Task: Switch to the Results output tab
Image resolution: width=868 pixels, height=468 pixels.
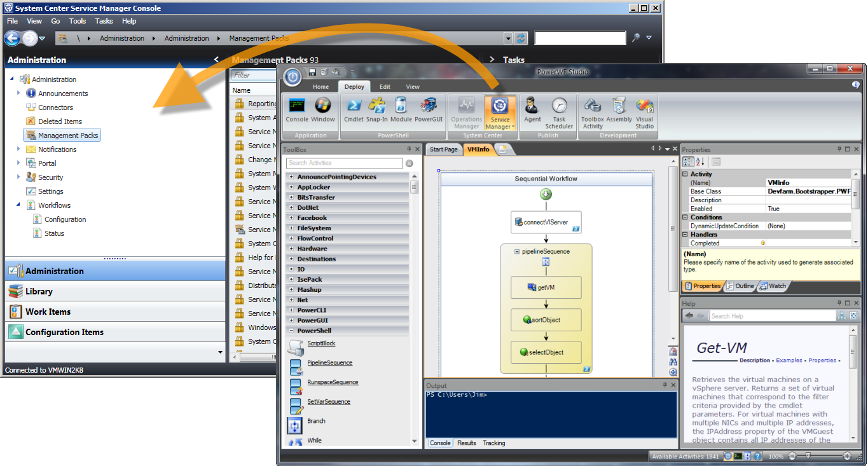Action: click(467, 443)
